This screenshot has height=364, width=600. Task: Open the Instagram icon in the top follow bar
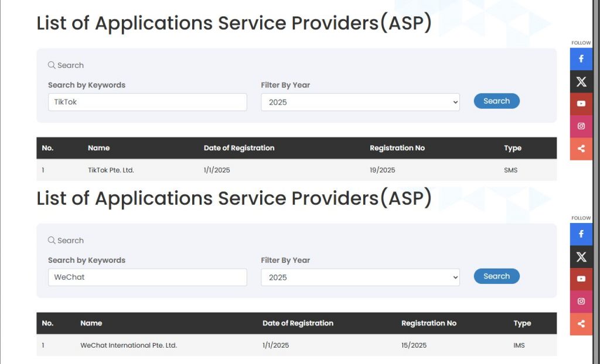pyautogui.click(x=581, y=126)
